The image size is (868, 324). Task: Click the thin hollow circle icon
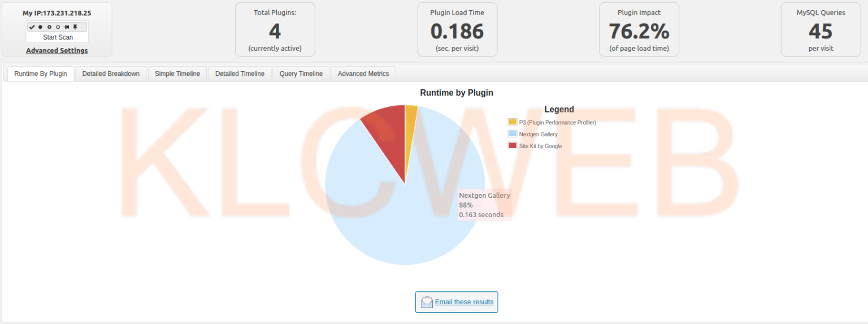coord(58,27)
